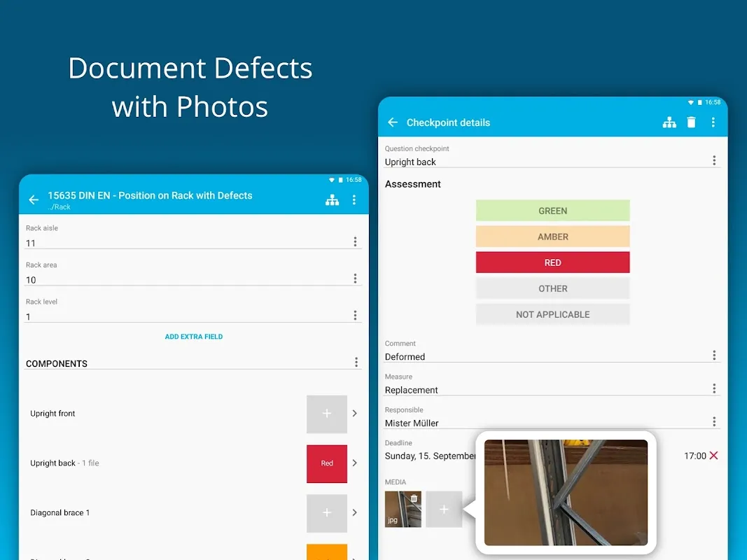Open overflow menu in Checkpoint details header
This screenshot has width=747, height=560.
pos(713,122)
